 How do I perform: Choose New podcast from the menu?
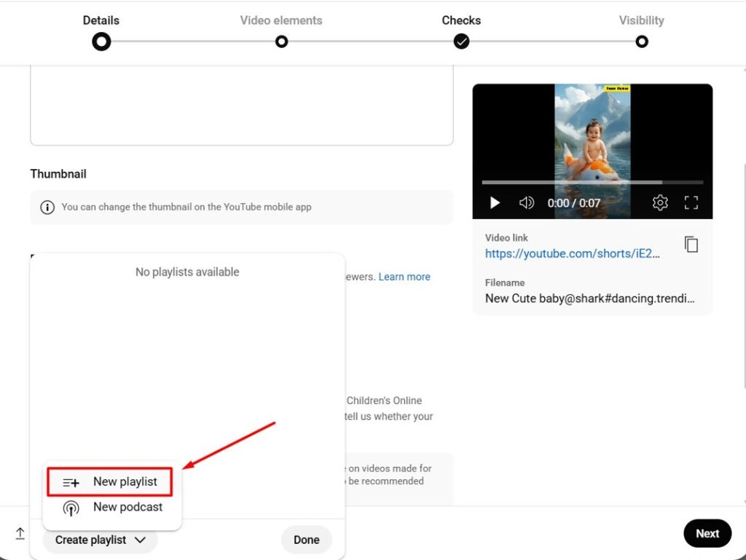point(127,508)
